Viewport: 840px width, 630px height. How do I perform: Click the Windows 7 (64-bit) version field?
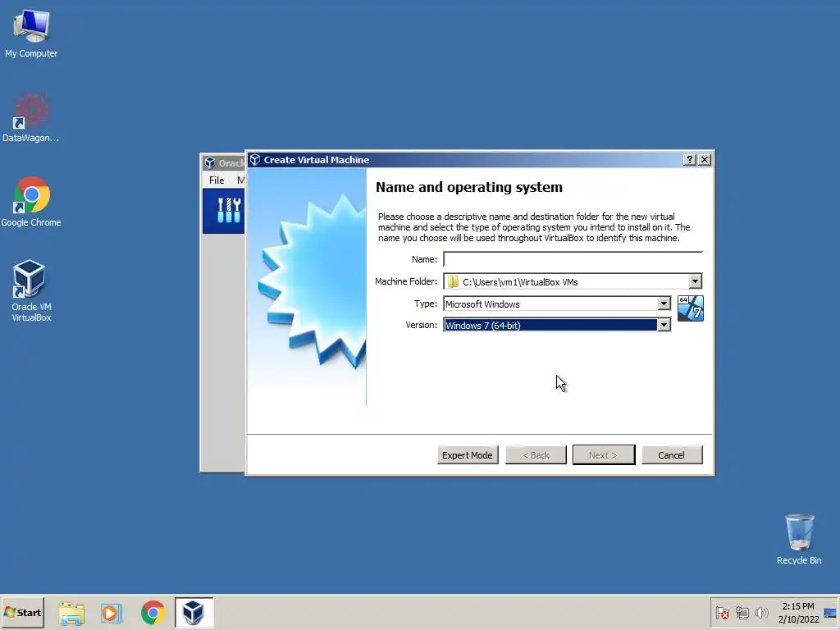(550, 325)
